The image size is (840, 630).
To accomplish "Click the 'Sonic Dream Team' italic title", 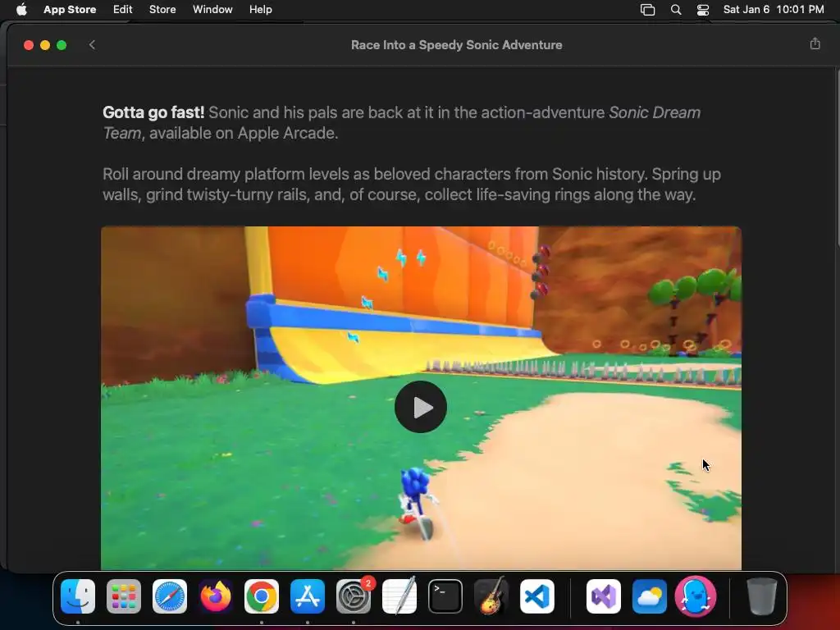I will coord(401,123).
